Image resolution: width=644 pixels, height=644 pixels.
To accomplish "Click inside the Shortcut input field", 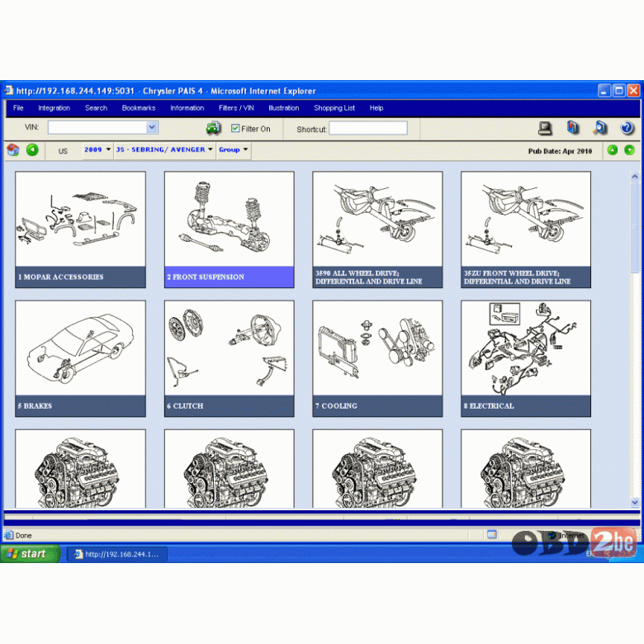I will (x=368, y=128).
